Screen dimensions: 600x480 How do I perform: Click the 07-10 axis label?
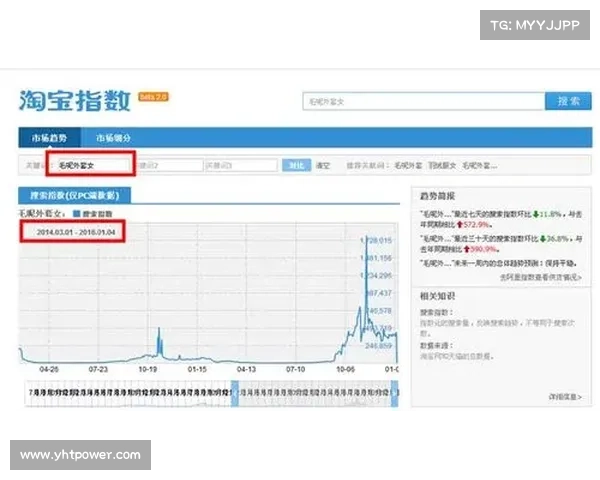[296, 369]
